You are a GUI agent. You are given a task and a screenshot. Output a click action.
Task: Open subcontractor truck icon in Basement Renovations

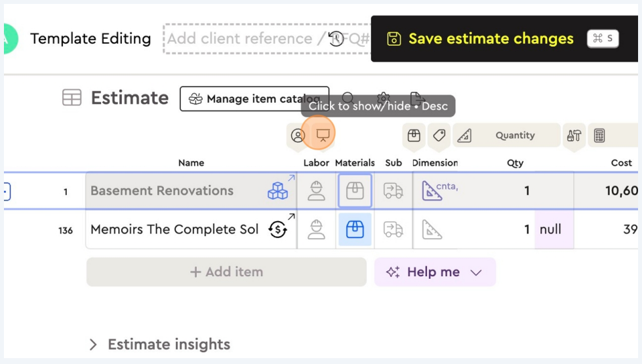pyautogui.click(x=393, y=191)
